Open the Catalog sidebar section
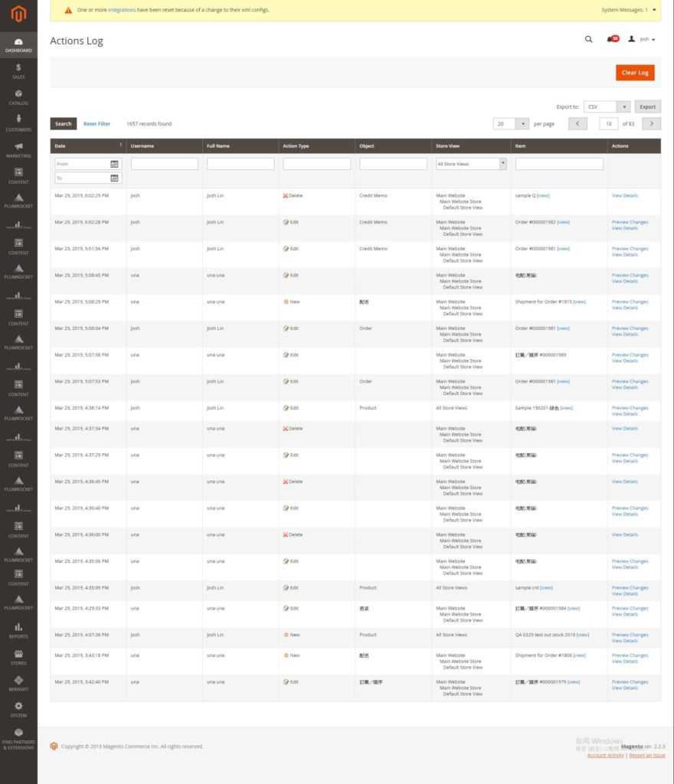Viewport: 674px width, 784px height. click(18, 97)
